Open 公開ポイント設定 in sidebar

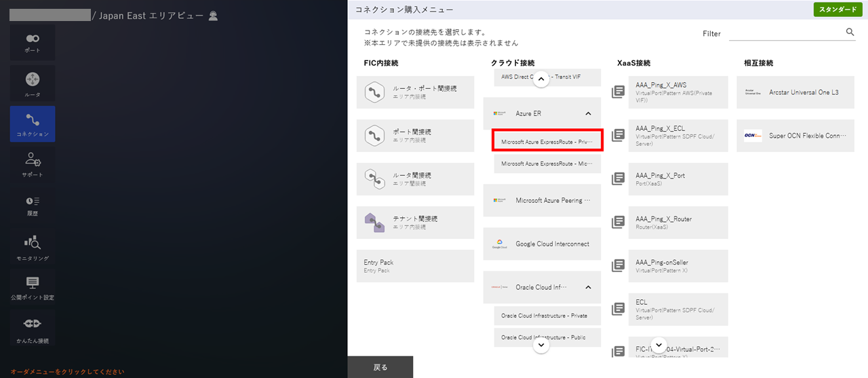coord(33,287)
